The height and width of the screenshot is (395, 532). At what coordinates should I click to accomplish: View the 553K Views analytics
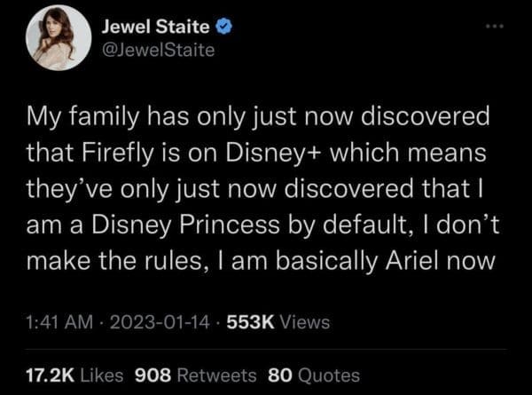pos(277,322)
